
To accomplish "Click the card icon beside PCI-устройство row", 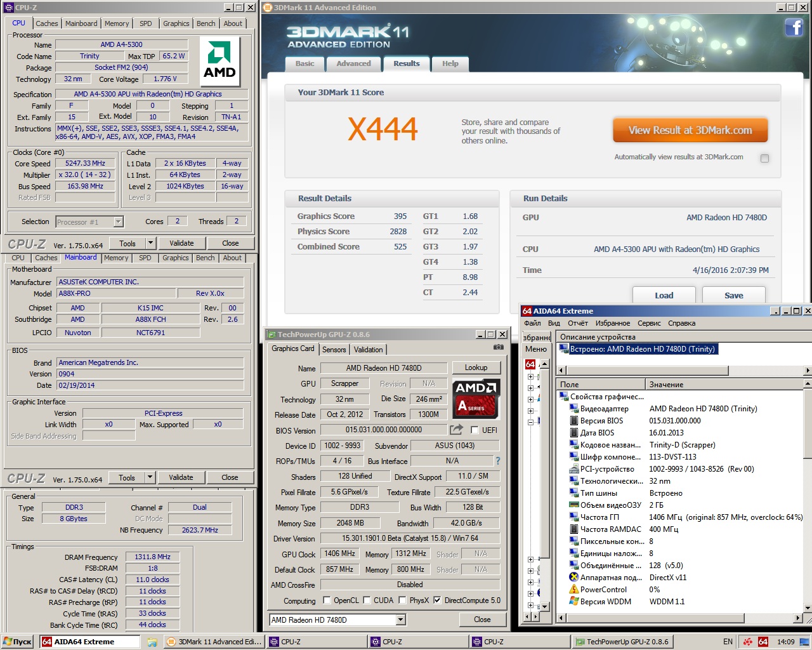I will (x=574, y=469).
